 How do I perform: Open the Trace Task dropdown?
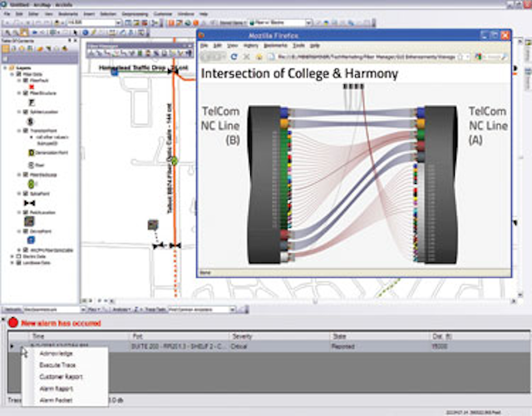click(x=232, y=310)
